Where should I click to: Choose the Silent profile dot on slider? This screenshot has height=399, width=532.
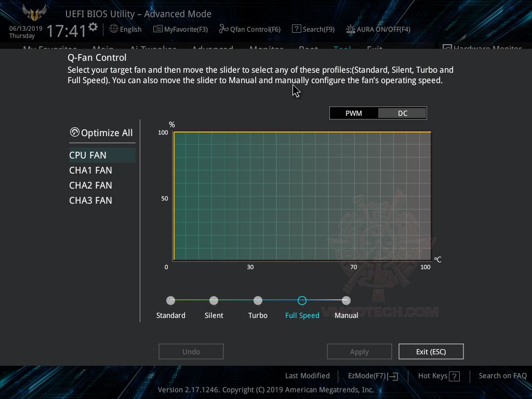click(214, 301)
